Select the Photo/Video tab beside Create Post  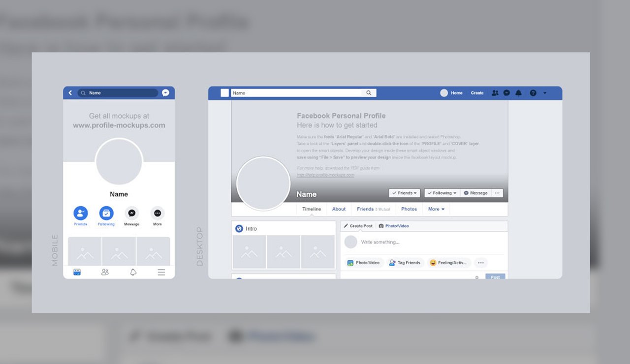(x=394, y=226)
